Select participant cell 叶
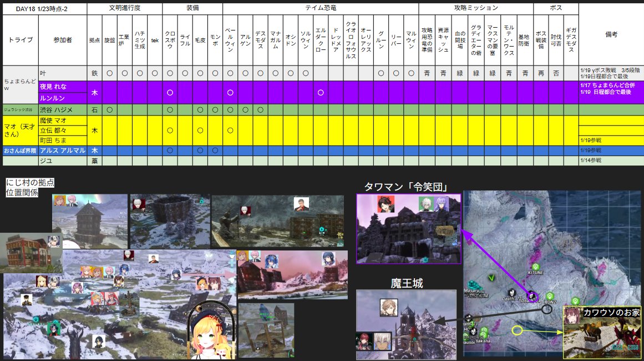The height and width of the screenshot is (361, 644). [63, 73]
